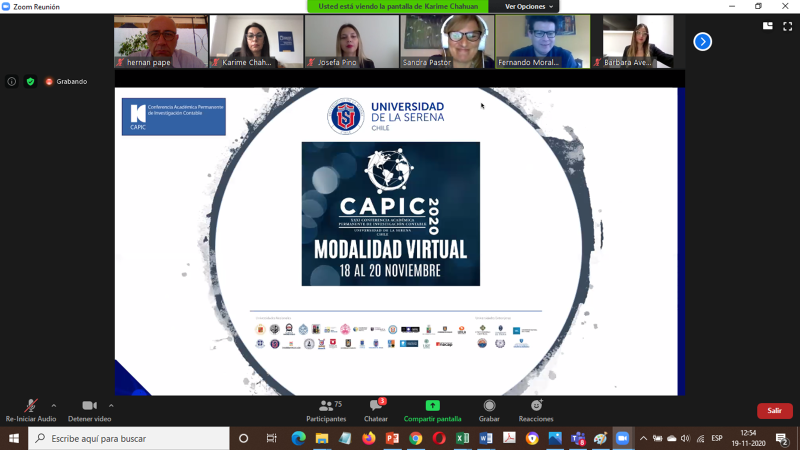Open video options arrow beside Detener video
800x450 pixels.
pos(111,406)
